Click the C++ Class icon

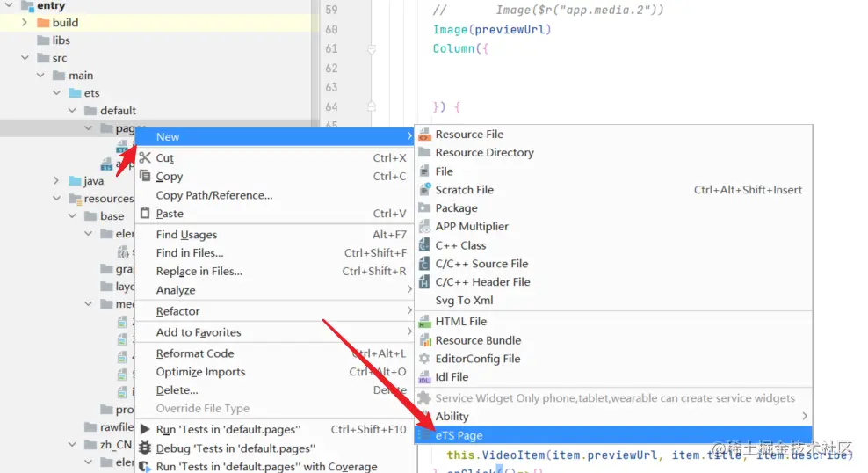tap(424, 244)
